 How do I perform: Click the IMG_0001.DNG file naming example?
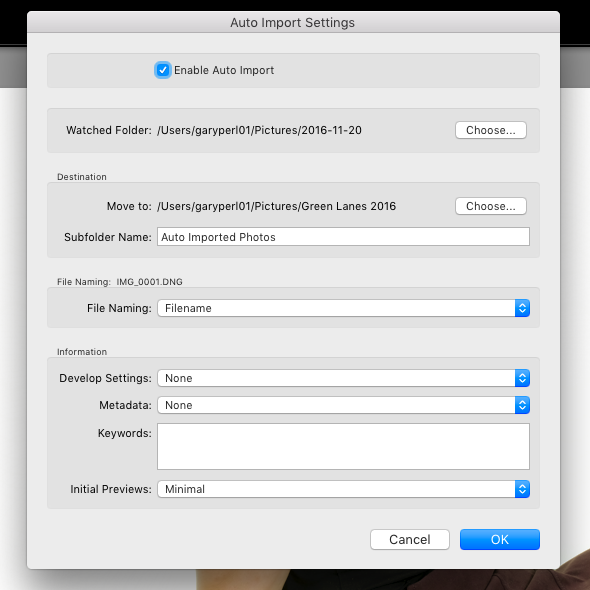coord(149,282)
